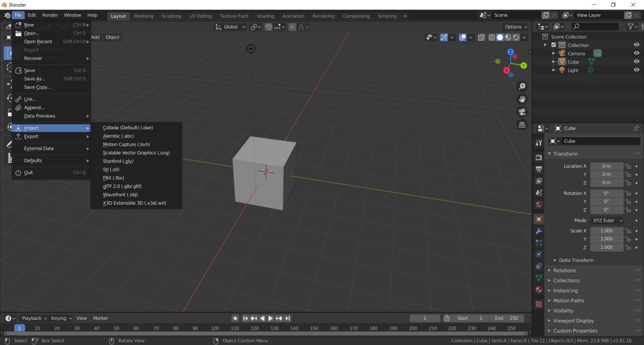This screenshot has width=644, height=345.
Task: Switch orthographic perspective grid icon
Action: 522,125
